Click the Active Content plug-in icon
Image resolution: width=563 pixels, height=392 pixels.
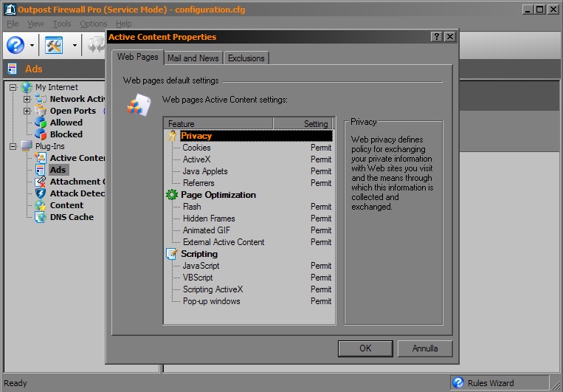[x=41, y=158]
